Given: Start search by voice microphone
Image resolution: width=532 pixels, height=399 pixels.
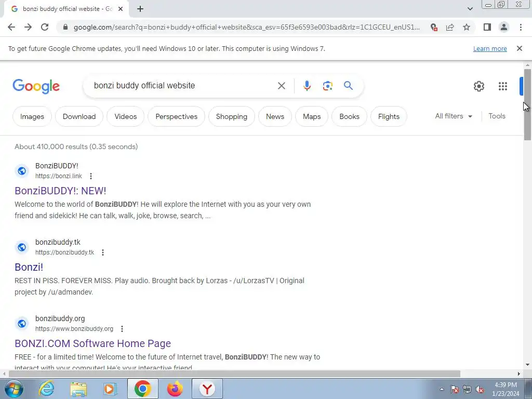Looking at the screenshot, I should click(x=307, y=86).
